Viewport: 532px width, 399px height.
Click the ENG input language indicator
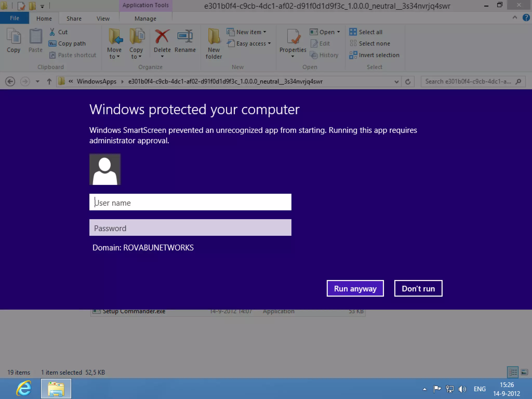[x=480, y=389]
